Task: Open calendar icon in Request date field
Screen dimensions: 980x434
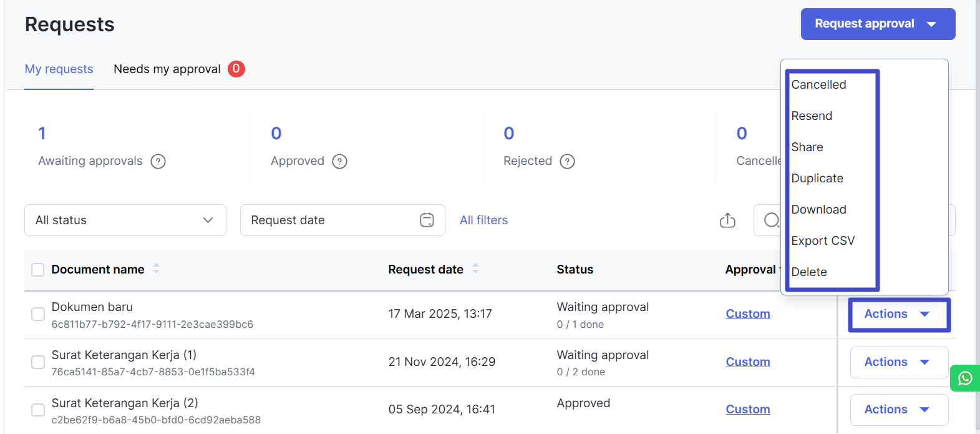Action: (427, 220)
